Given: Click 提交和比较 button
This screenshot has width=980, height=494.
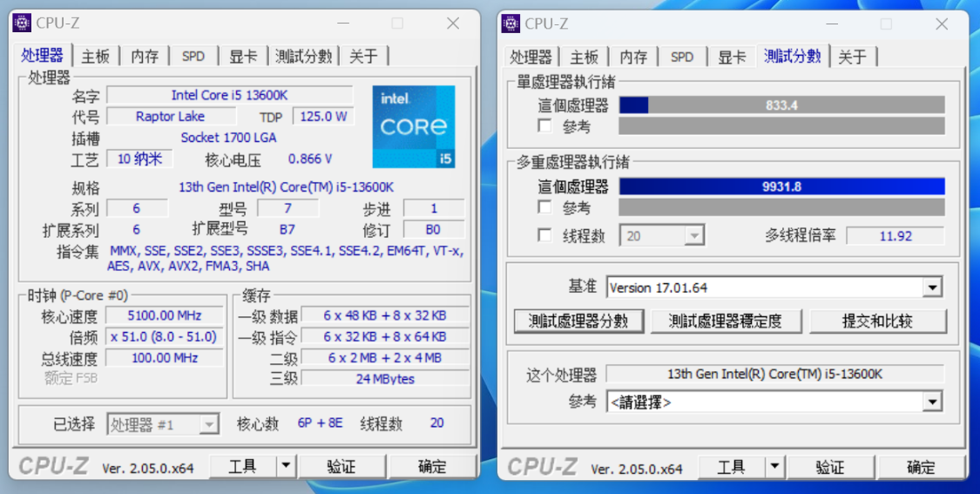Looking at the screenshot, I should [x=877, y=321].
